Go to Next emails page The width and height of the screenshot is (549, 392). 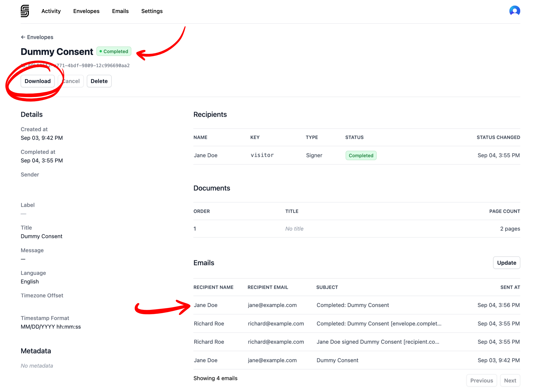click(x=510, y=381)
